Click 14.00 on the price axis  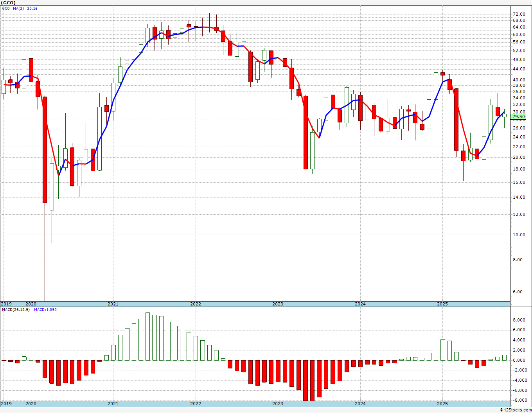click(519, 197)
